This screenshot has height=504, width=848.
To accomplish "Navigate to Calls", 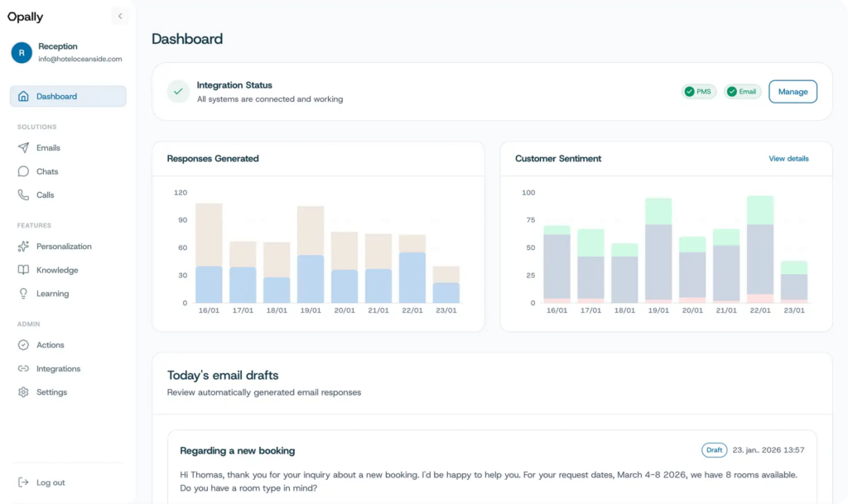I will pos(45,195).
